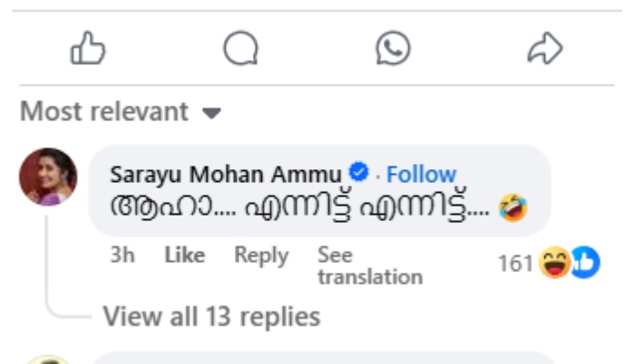Reply to Sarayu Mohan Ammu's comment
The width and height of the screenshot is (637, 364).
(261, 256)
